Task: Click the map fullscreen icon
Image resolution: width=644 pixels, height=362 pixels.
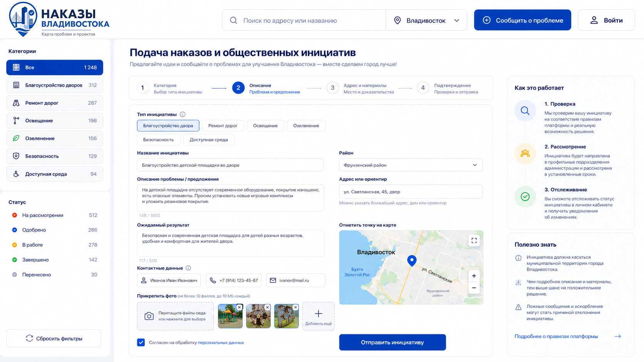Action: (474, 240)
